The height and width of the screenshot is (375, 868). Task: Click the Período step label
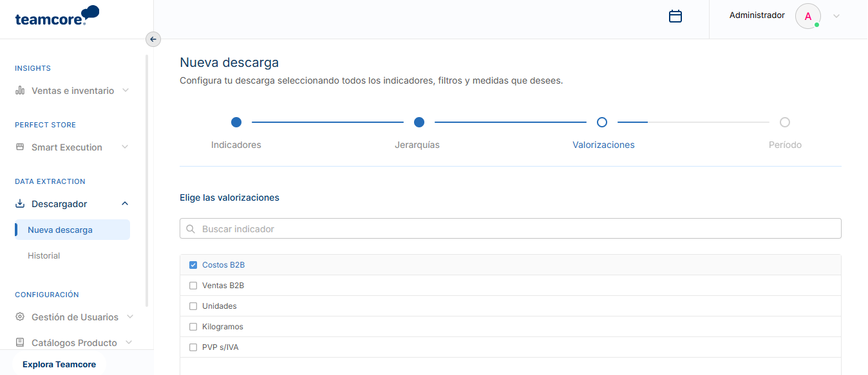[x=785, y=145]
